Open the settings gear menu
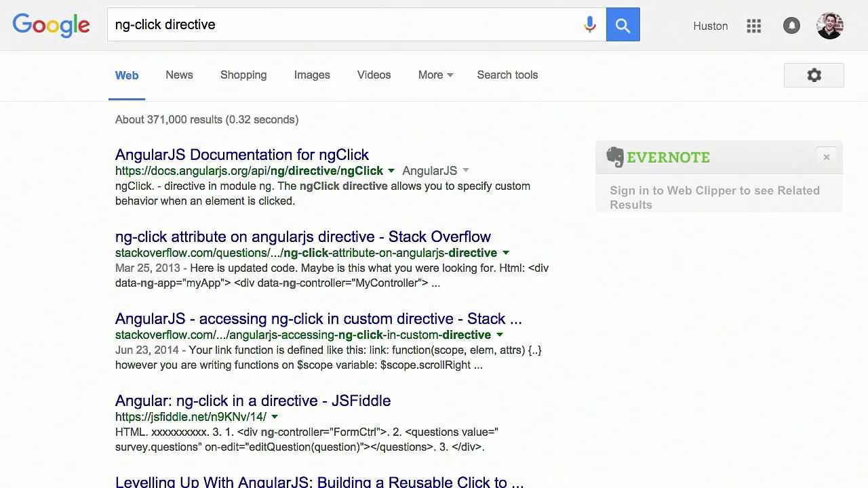The width and height of the screenshot is (868, 488). pos(814,75)
